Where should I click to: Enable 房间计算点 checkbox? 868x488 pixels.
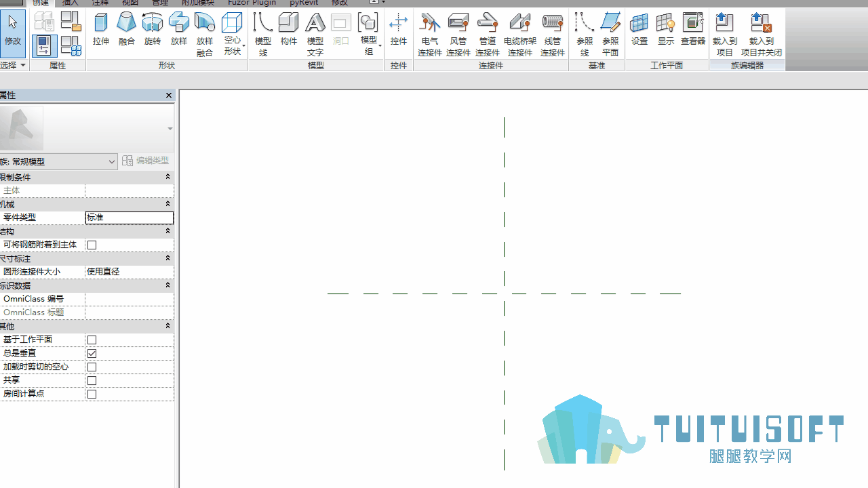tap(92, 394)
